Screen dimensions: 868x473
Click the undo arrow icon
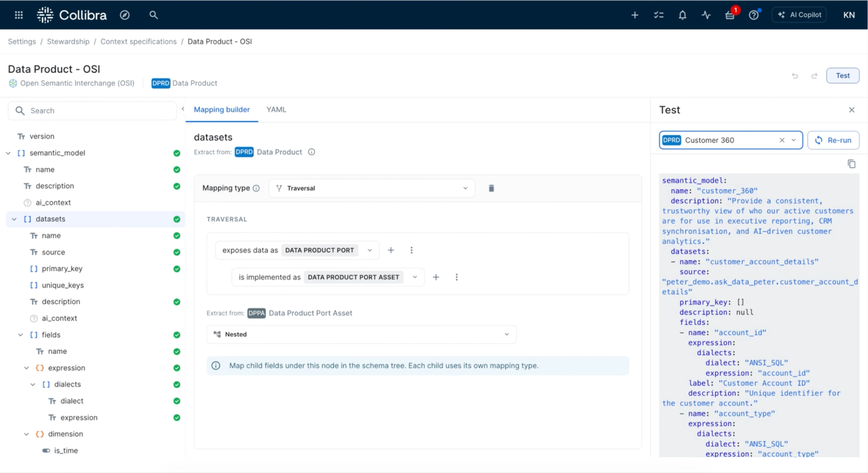(795, 76)
